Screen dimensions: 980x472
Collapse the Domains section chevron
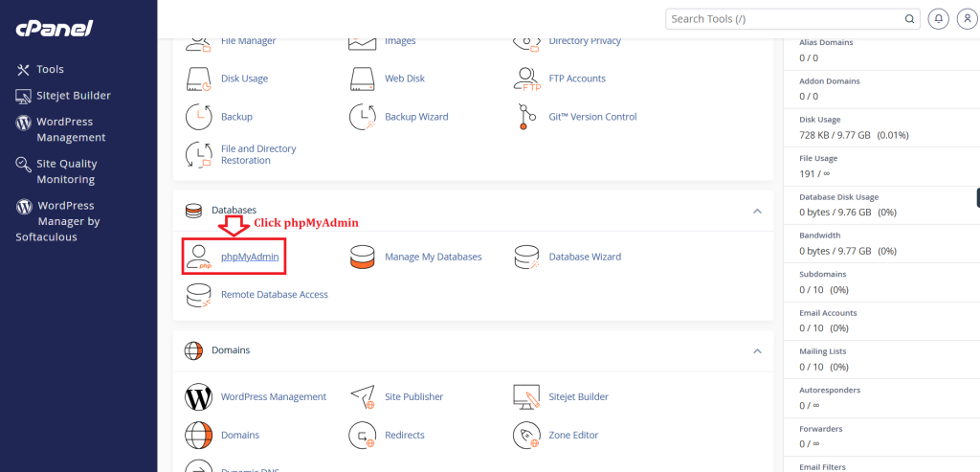[757, 350]
